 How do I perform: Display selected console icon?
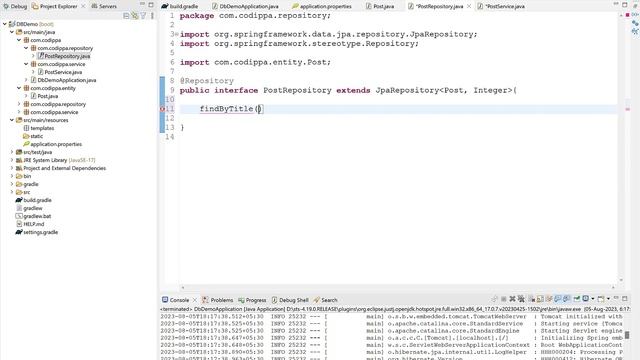(586, 299)
